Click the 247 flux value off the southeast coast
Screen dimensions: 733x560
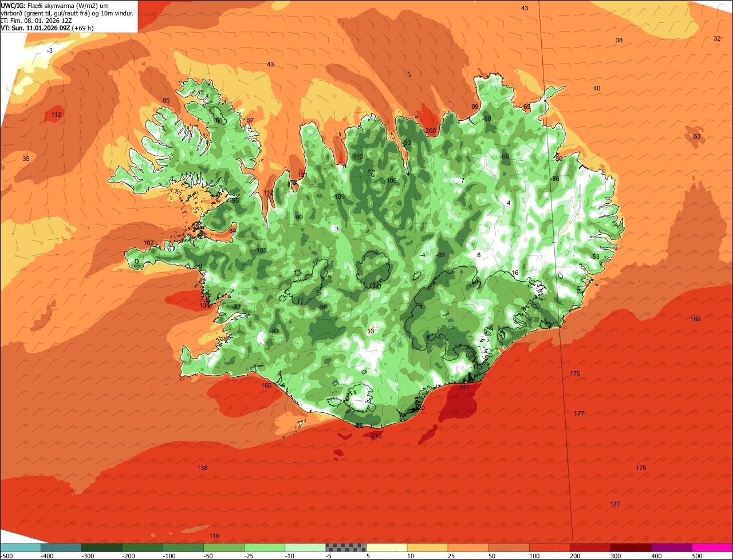(464, 387)
